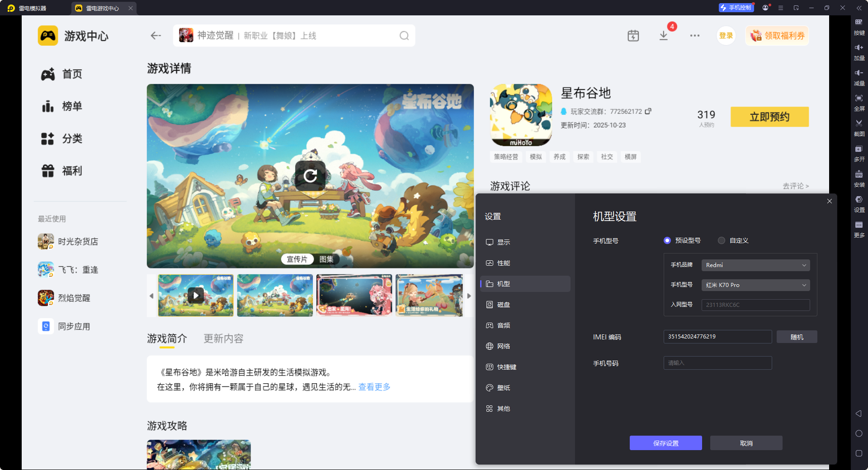Open the 星布谷地 game app icon
Viewport: 868px width, 470px height.
coord(521,115)
